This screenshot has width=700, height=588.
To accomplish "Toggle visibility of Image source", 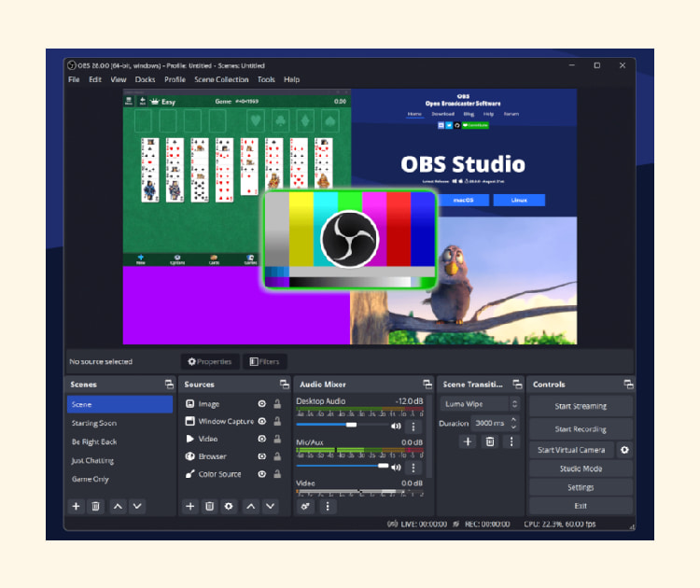I will pos(262,403).
